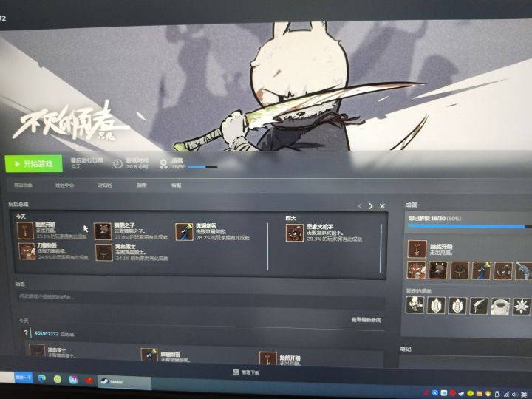View the locked cup achievement icon

pos(500,307)
